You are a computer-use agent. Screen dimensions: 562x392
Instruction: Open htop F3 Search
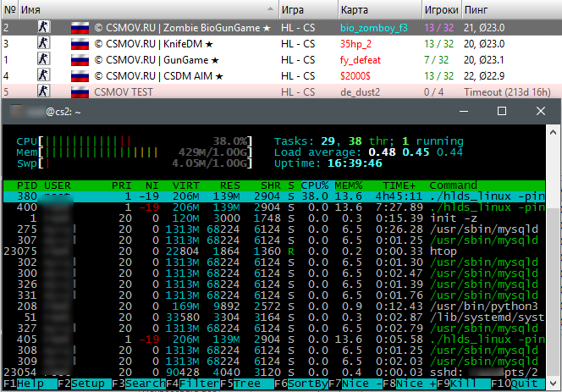point(139,384)
